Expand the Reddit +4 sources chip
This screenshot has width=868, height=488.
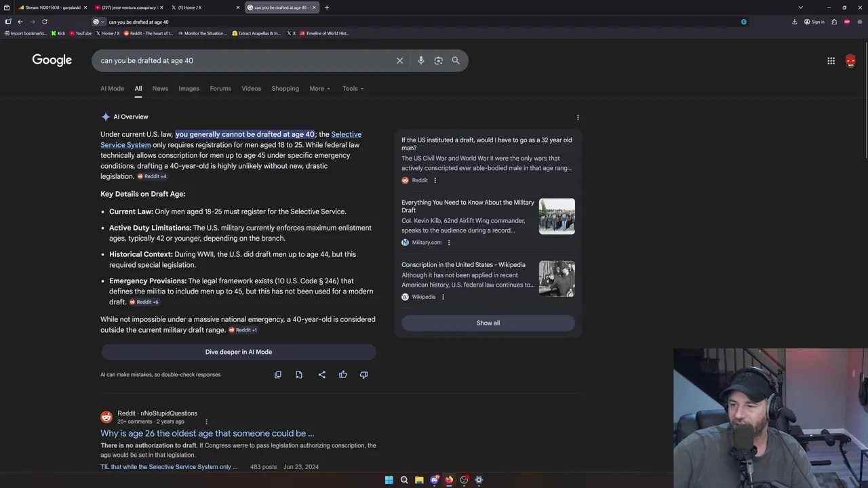tap(152, 176)
